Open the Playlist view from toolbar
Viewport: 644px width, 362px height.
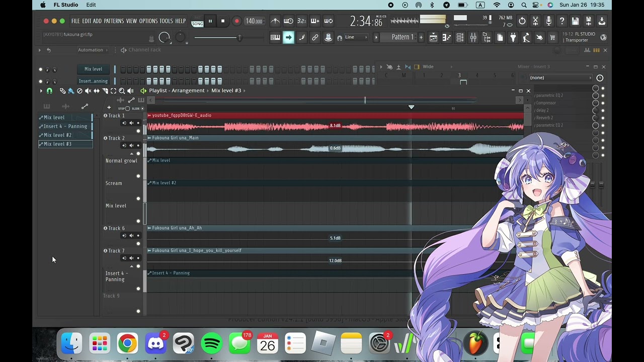433,38
